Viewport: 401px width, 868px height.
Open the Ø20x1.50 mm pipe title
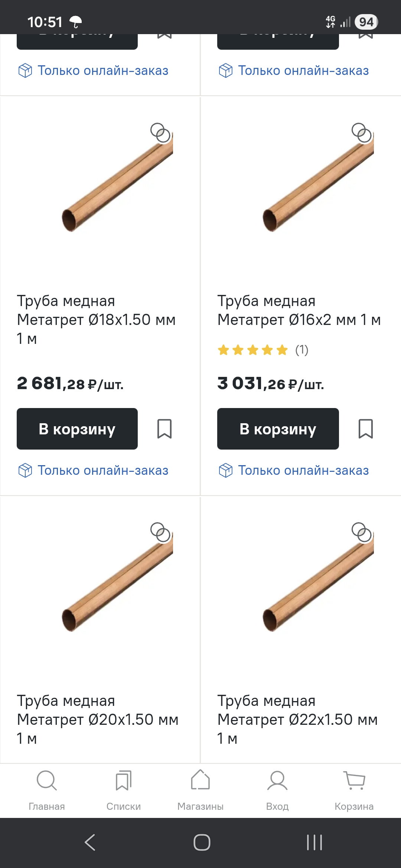pyautogui.click(x=97, y=719)
